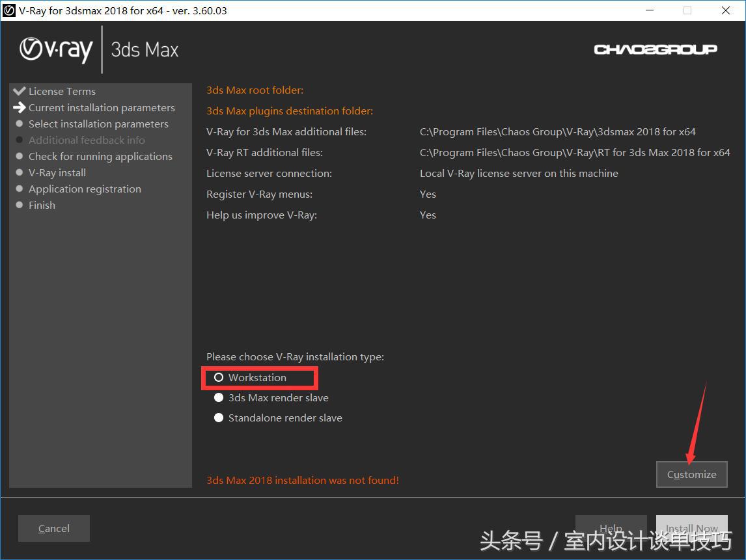Click the arrow icon beside Current installation parameters
Viewport: 746px width, 560px height.
[20, 107]
